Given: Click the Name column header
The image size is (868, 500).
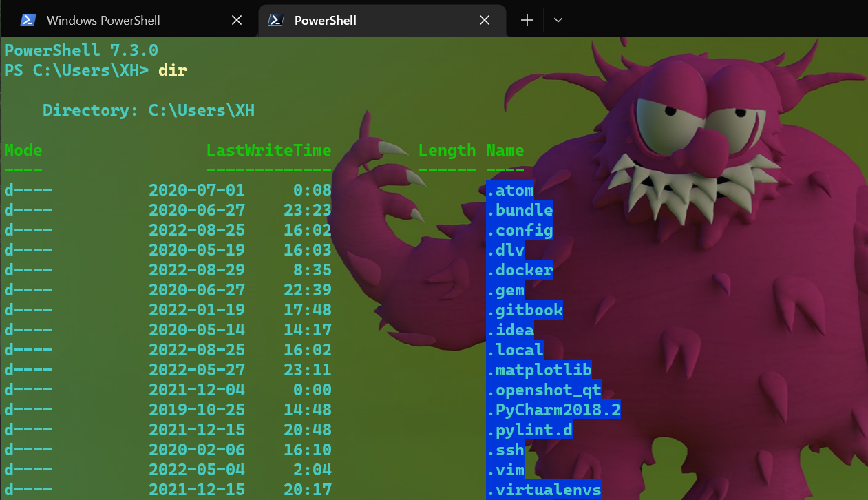Looking at the screenshot, I should 505,150.
